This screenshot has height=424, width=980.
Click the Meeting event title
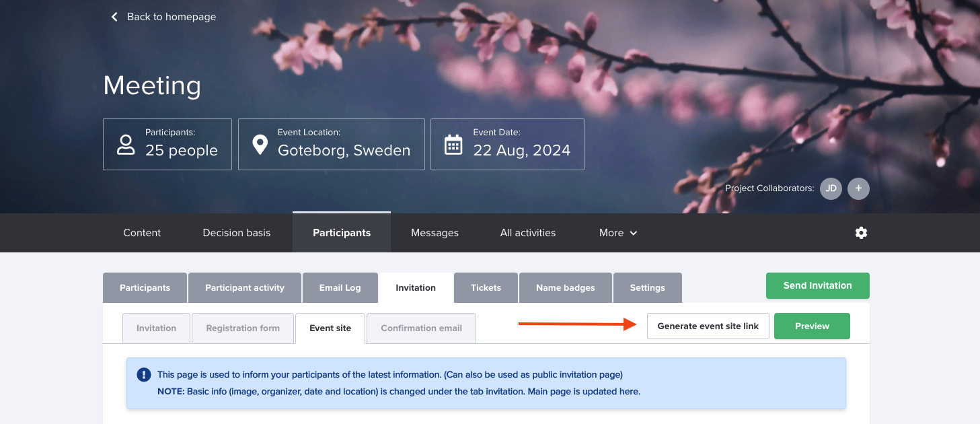click(152, 86)
